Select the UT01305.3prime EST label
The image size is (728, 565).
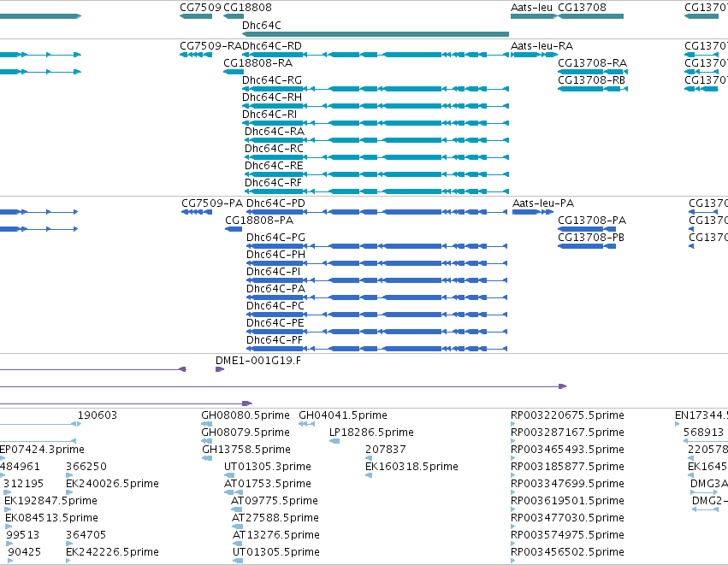[x=268, y=467]
